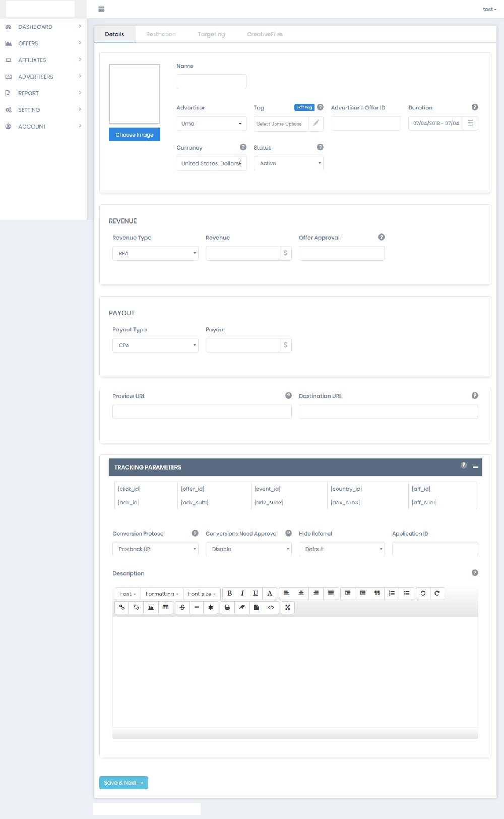Show help icon next to Edit Tag

point(320,107)
